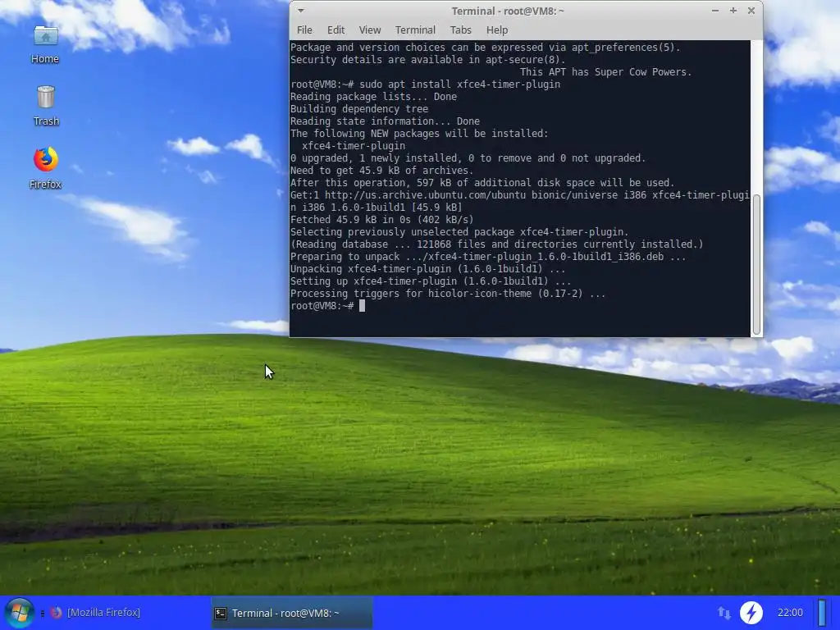Close the Terminal window
The width and height of the screenshot is (840, 630).
pyautogui.click(x=751, y=11)
